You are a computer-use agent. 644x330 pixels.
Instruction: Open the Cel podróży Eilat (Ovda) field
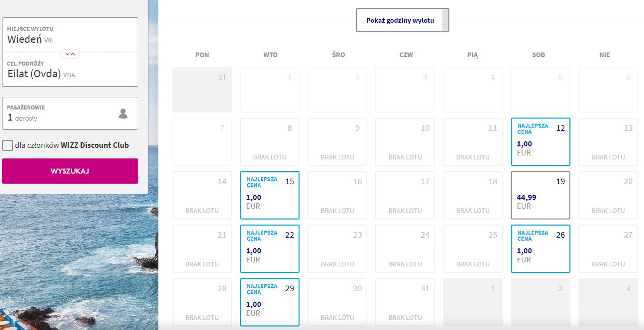coord(70,69)
